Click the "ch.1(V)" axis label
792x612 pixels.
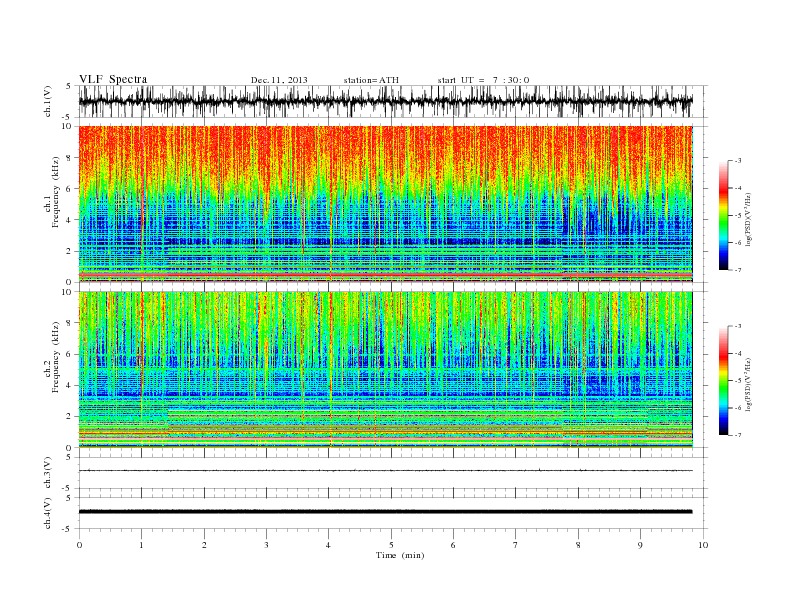coord(48,101)
